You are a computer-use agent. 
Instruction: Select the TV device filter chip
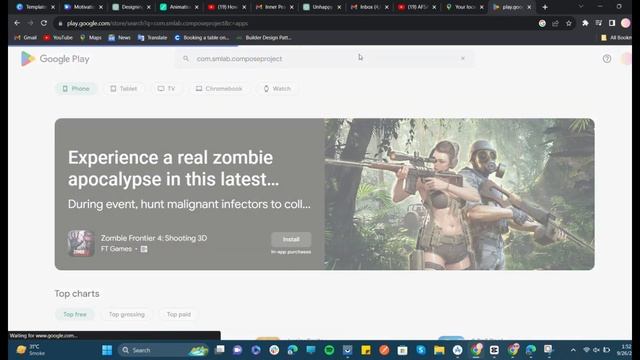tap(167, 89)
